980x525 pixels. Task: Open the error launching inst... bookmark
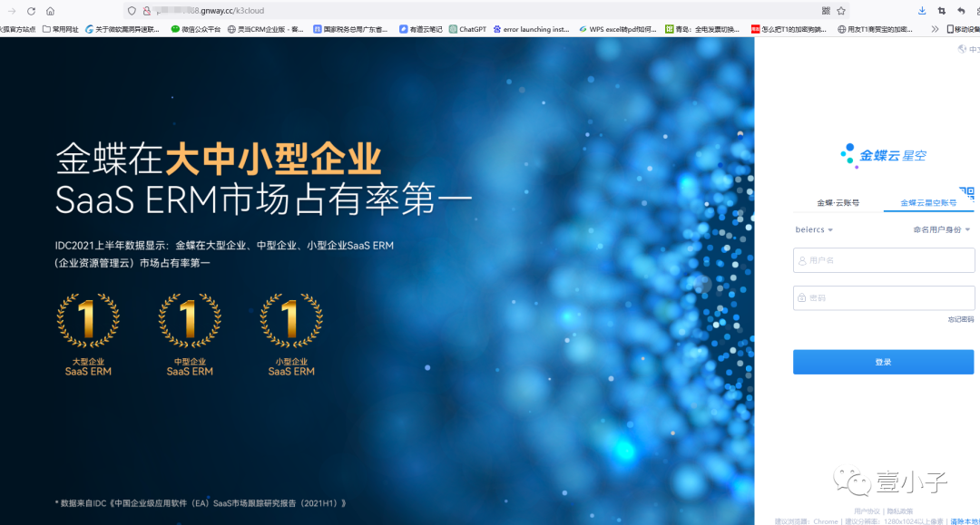click(531, 29)
